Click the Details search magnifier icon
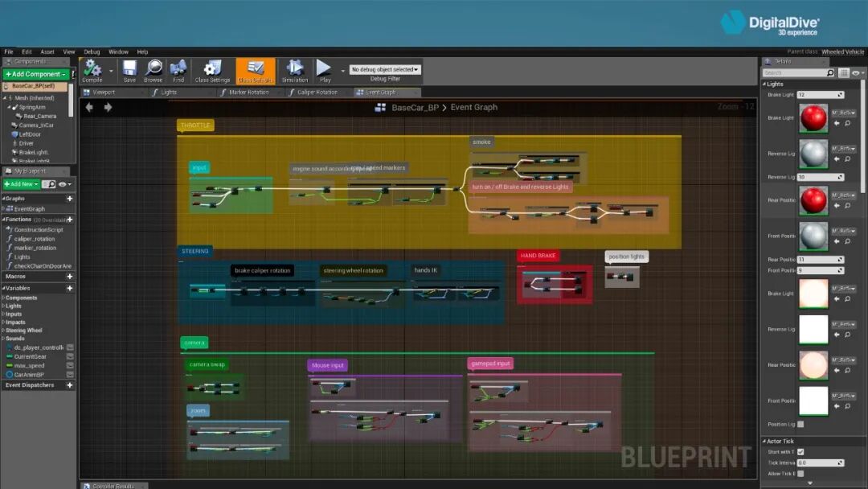 click(x=829, y=72)
